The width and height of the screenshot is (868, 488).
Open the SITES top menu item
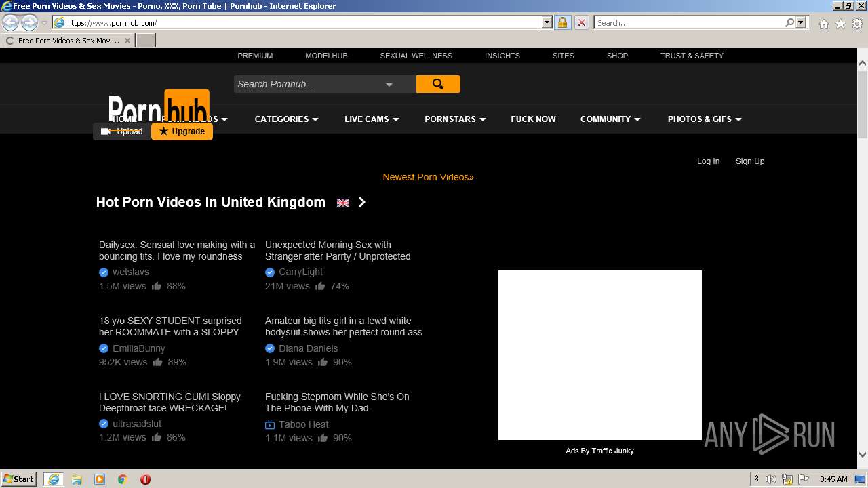pos(564,56)
